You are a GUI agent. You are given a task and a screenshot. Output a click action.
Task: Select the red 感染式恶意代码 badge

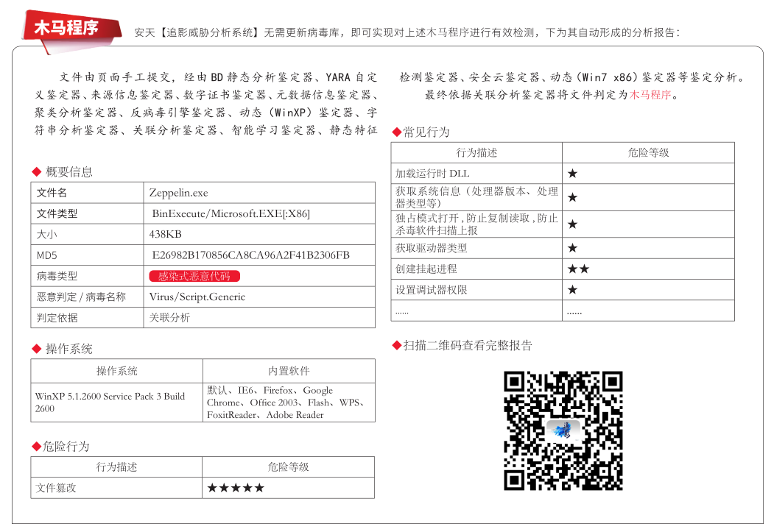(194, 276)
